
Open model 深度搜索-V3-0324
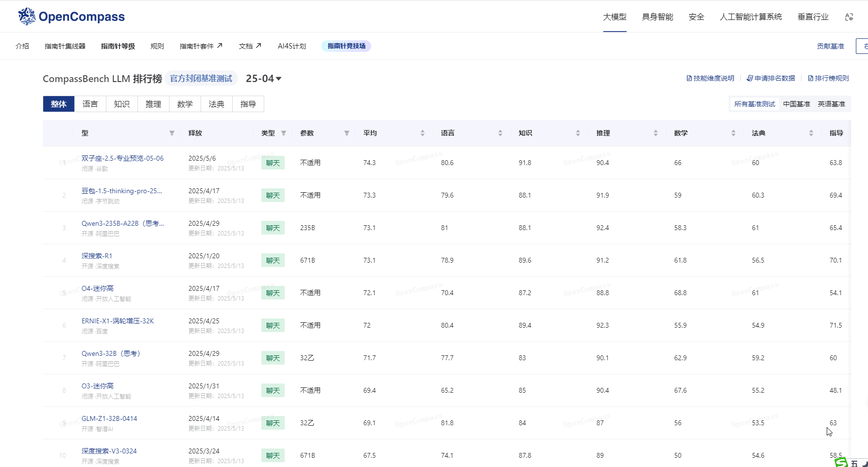click(109, 451)
